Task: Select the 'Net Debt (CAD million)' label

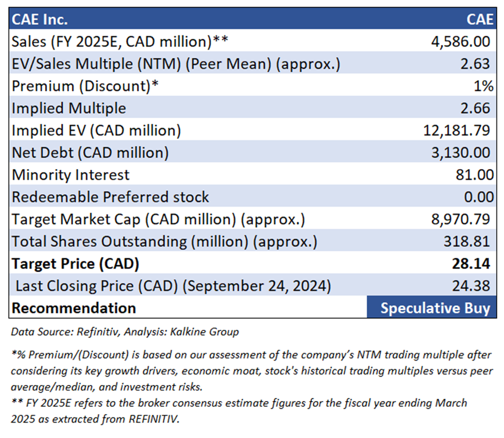Action: pos(90,153)
